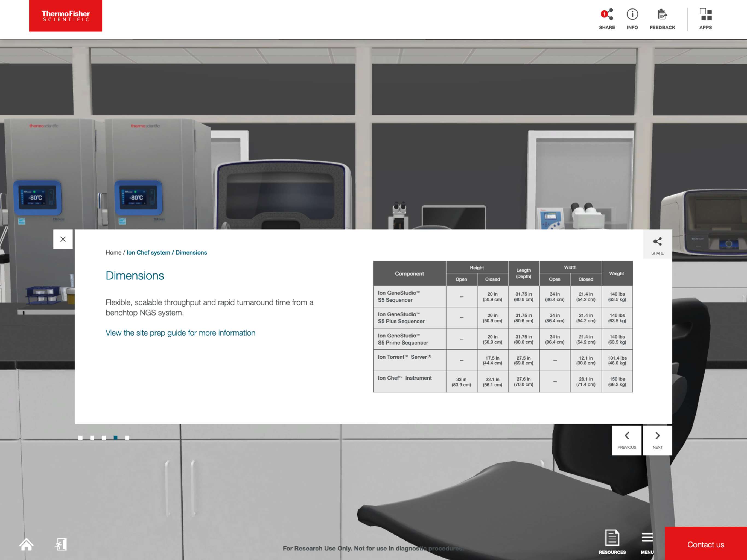Click '28.1 in (71.4 cm)' width cell

coord(586,382)
